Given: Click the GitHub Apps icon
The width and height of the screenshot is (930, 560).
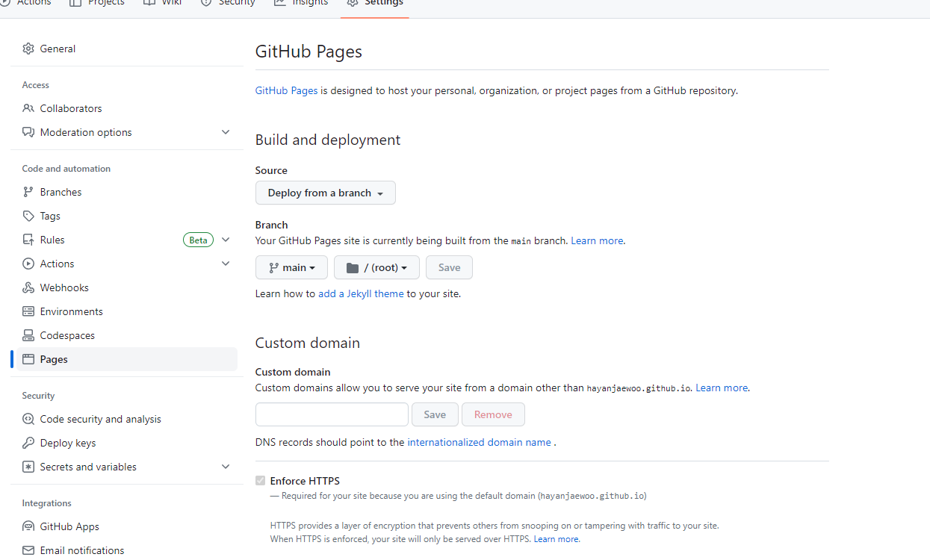Looking at the screenshot, I should (28, 526).
